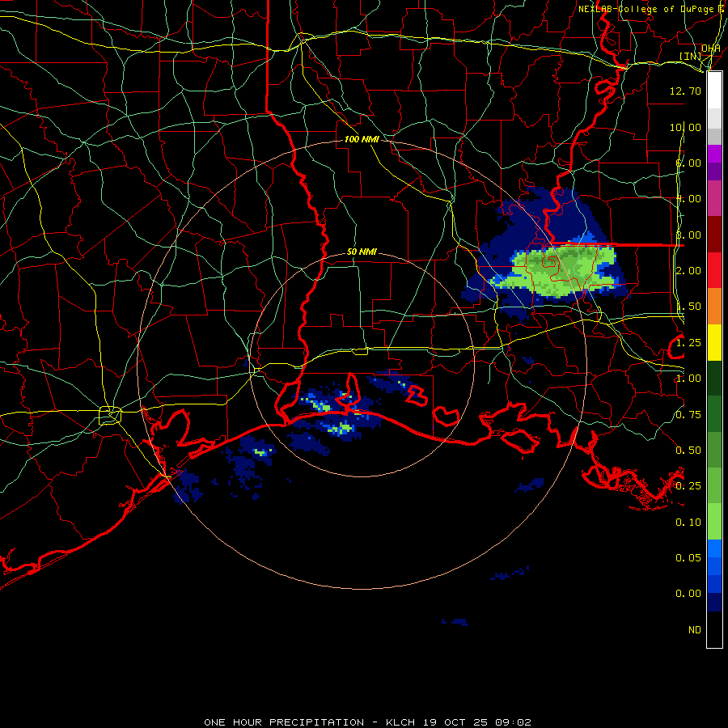The height and width of the screenshot is (728, 728).
Task: Click the [IN] units label
Action: click(690, 56)
